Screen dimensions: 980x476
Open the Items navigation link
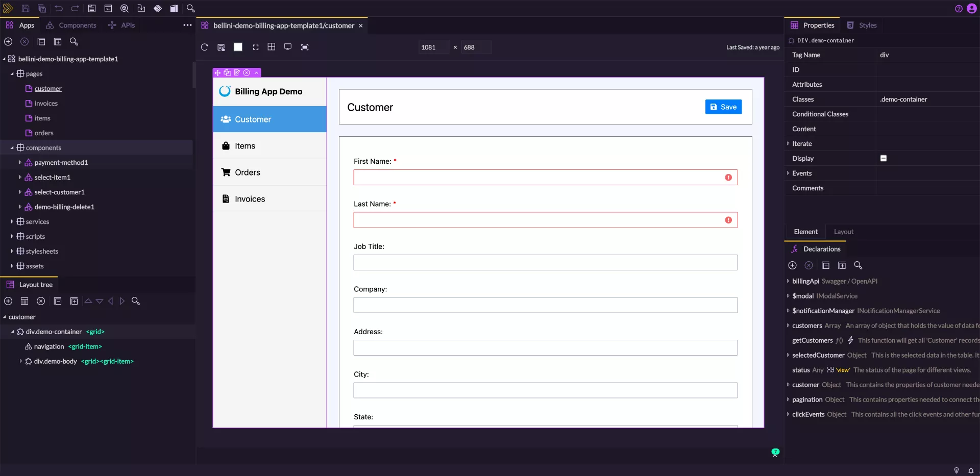(269, 146)
